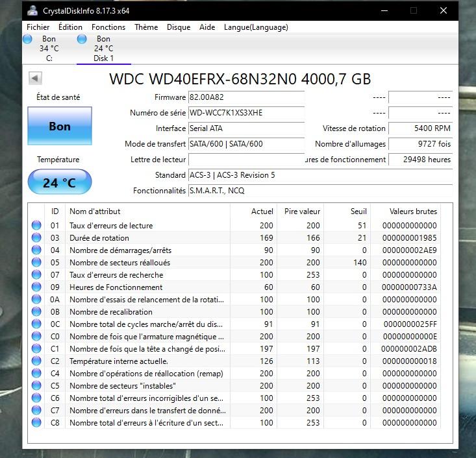Viewport: 476px width, 458px height.
Task: Select the Disk 1 status orb
Action: click(82, 39)
